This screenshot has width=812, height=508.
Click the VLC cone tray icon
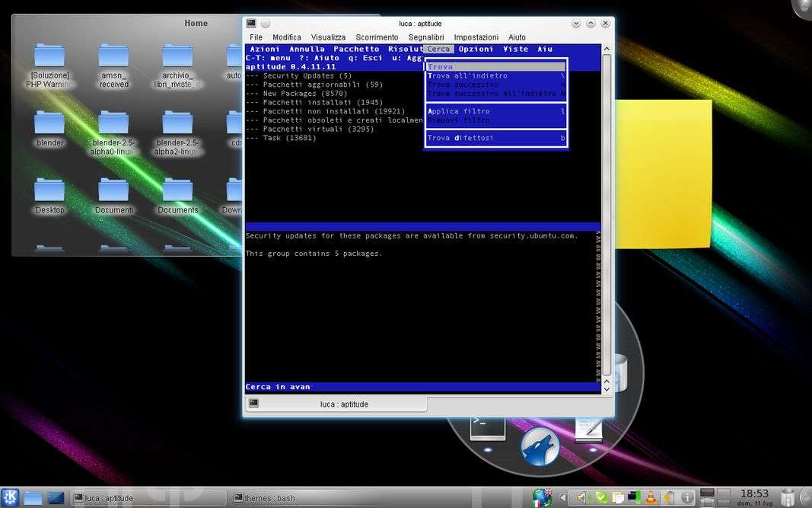click(651, 498)
